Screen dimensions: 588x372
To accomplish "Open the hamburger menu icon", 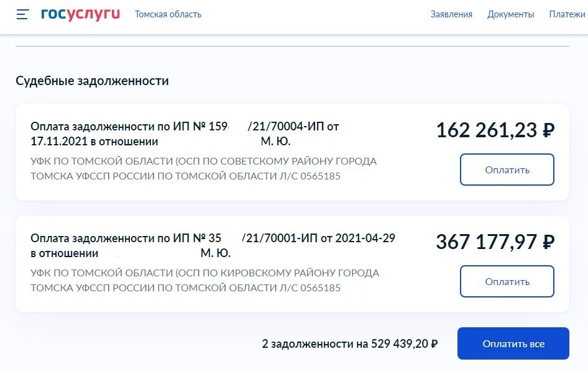I will (x=22, y=14).
